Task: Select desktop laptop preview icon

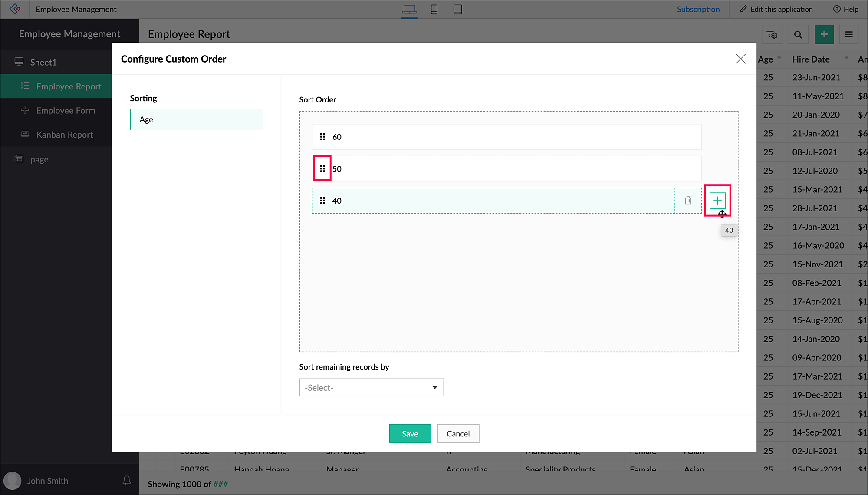Action: click(409, 9)
